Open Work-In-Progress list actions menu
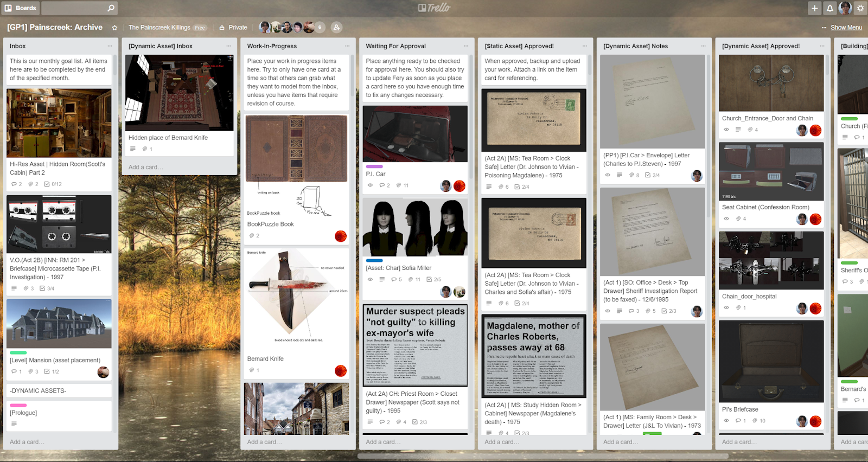868x462 pixels. pyautogui.click(x=347, y=46)
